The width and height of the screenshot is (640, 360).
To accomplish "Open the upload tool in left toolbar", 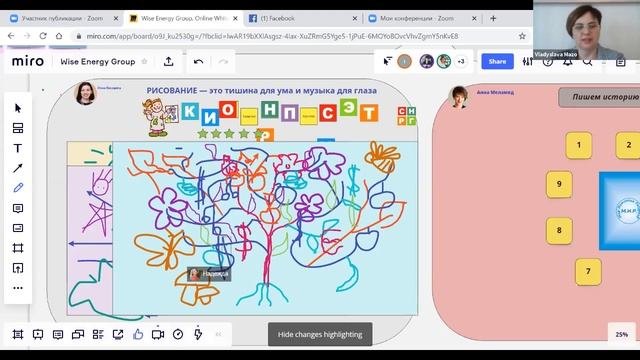I will coord(18,268).
